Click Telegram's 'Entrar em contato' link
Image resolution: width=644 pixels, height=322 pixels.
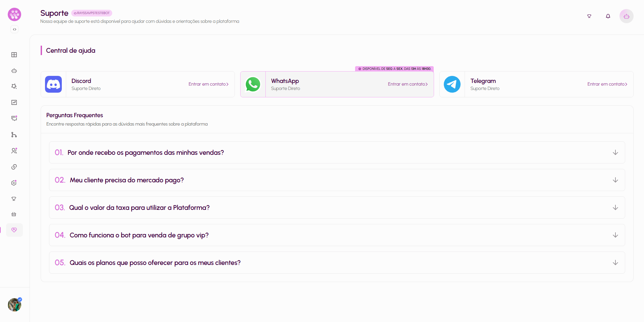pos(607,84)
